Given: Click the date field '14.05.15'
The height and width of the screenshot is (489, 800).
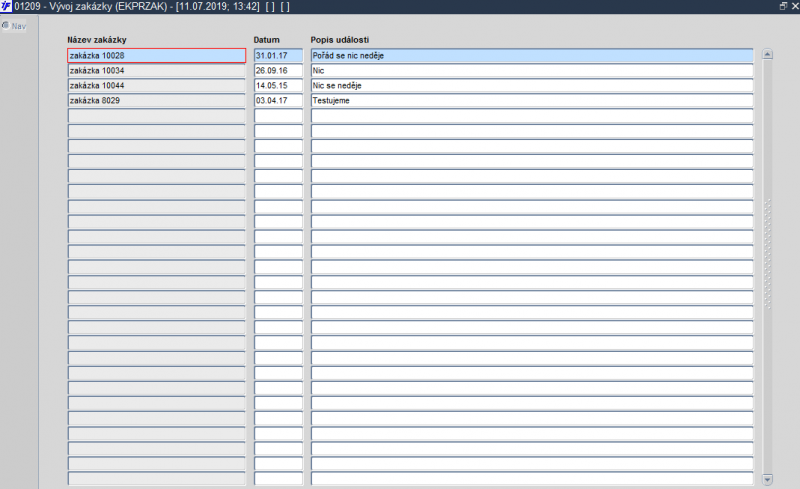Looking at the screenshot, I should tap(279, 86).
